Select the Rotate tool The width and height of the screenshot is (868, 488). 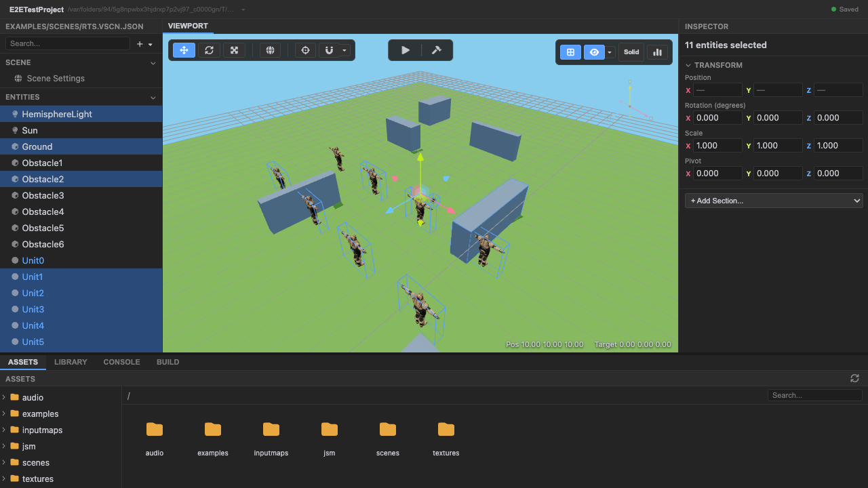click(209, 50)
